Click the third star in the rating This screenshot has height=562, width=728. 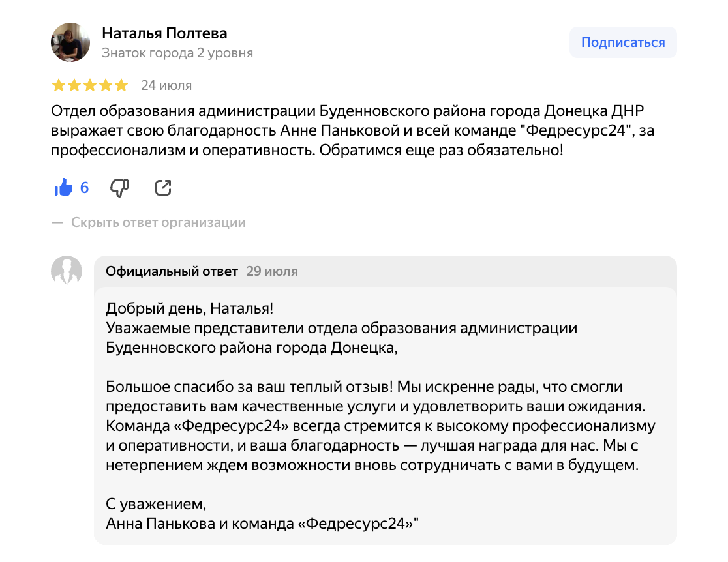click(x=89, y=85)
